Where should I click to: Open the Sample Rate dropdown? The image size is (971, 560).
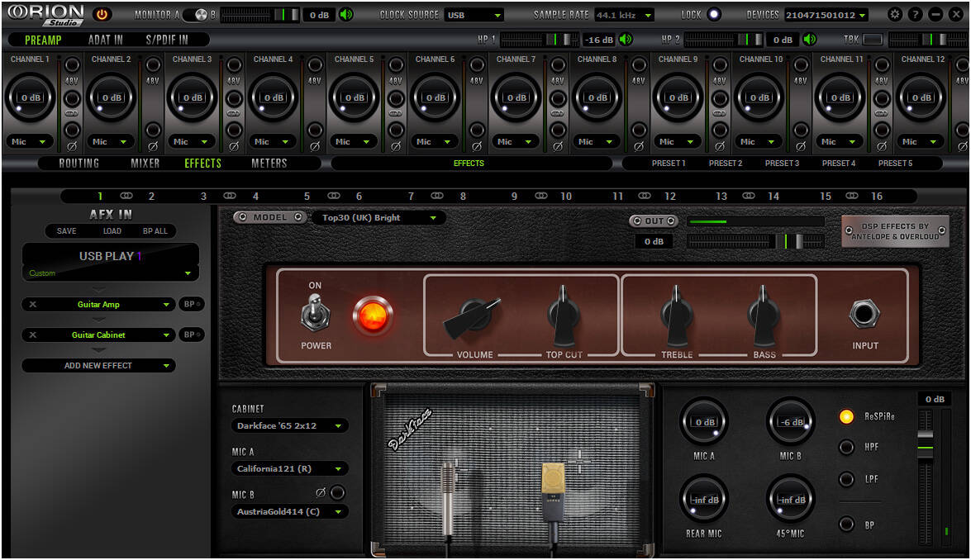click(x=624, y=15)
